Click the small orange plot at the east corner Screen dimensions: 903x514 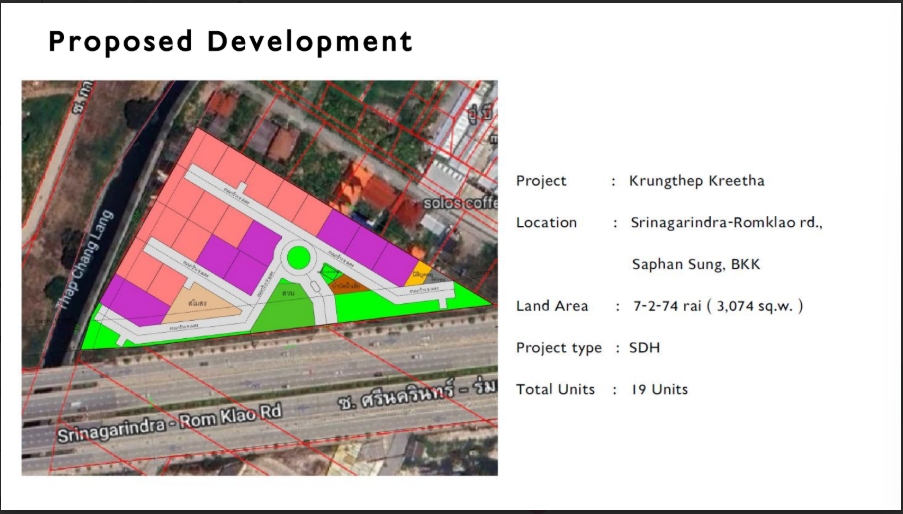(x=424, y=270)
